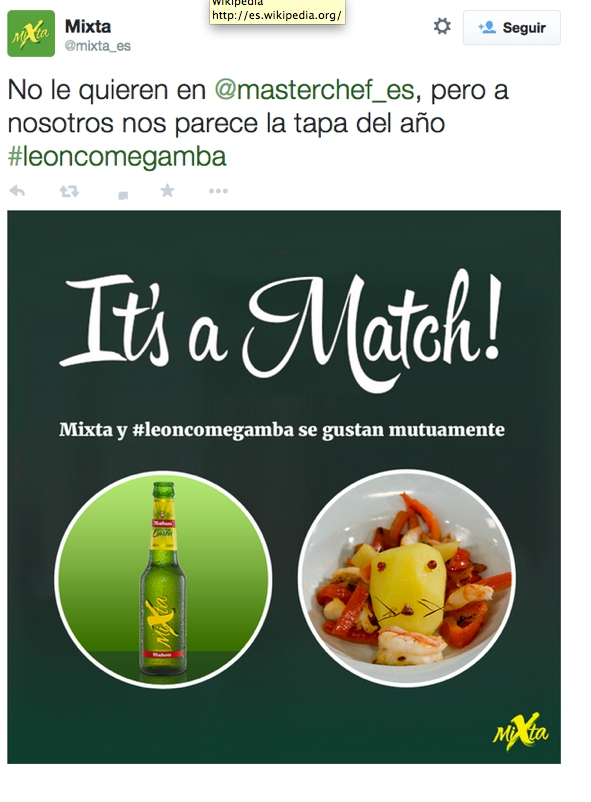Open the #leoncomegamba hashtag link

coord(117,157)
